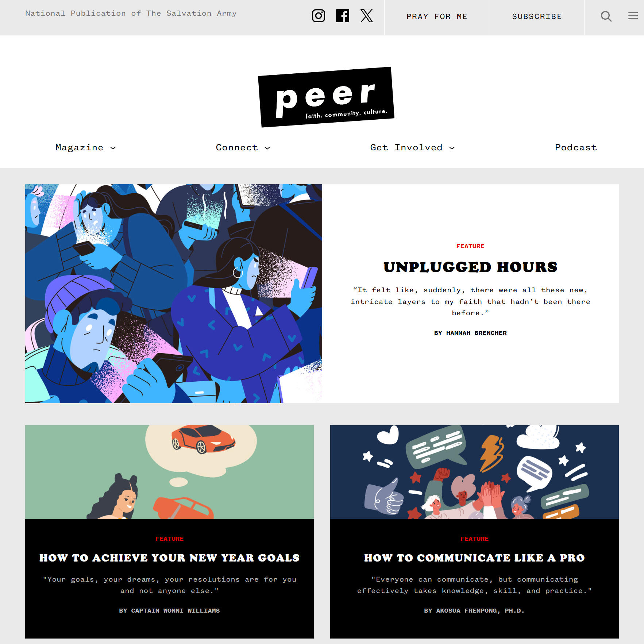Expand the Magazine dropdown chevron
The height and width of the screenshot is (644, 644).
(x=113, y=148)
